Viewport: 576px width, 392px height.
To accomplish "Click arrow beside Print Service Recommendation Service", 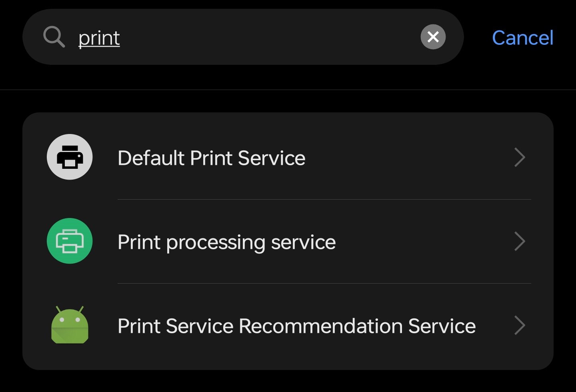I will coord(519,325).
